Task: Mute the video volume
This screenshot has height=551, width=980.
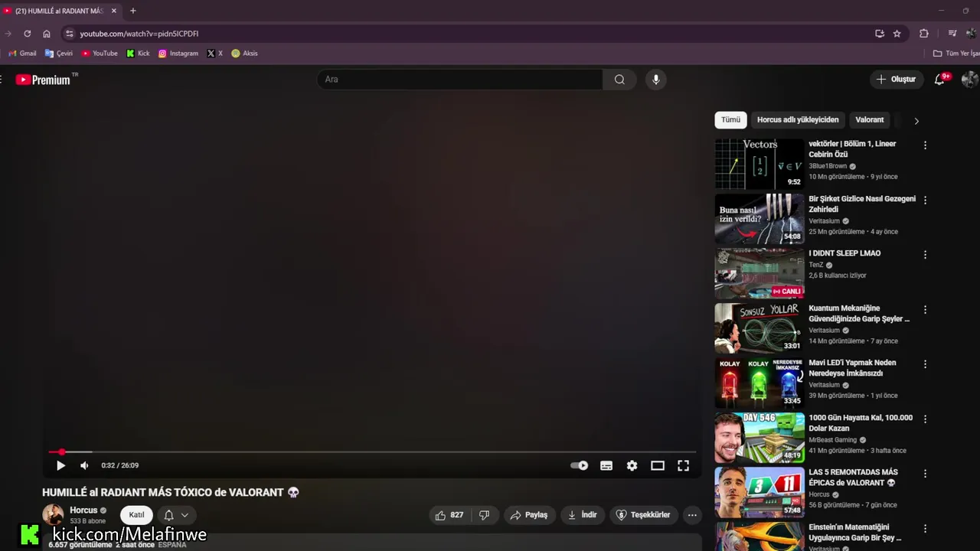Action: coord(84,465)
